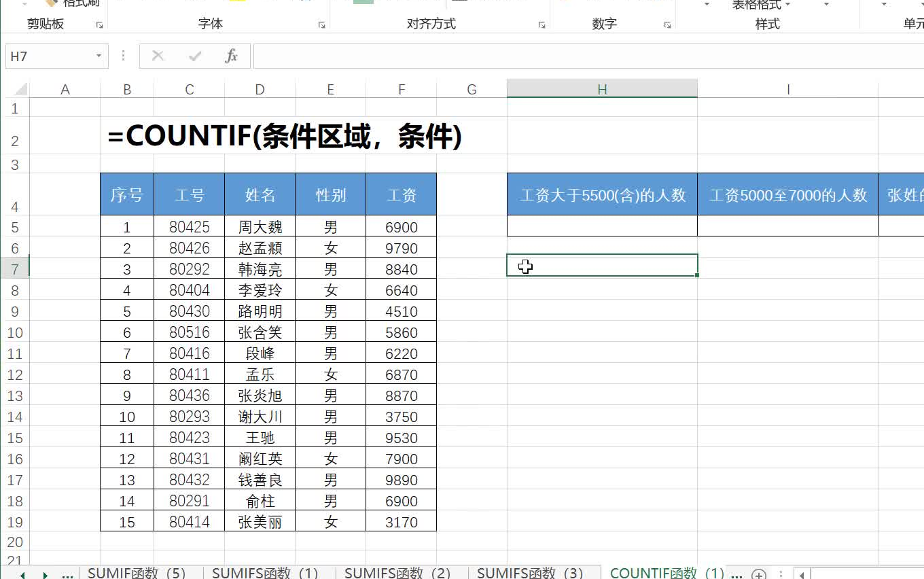The height and width of the screenshot is (579, 924).
Task: Select header 工资5000至7000的人数
Action: coord(788,194)
